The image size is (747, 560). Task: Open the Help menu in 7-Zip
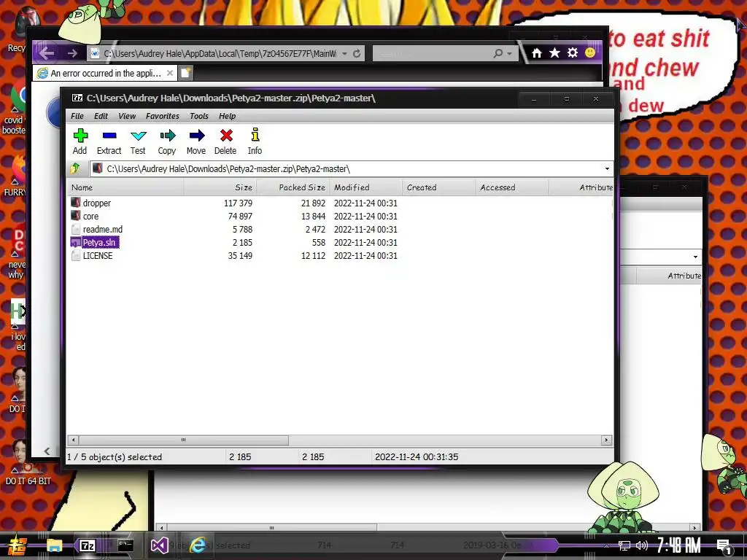[228, 116]
